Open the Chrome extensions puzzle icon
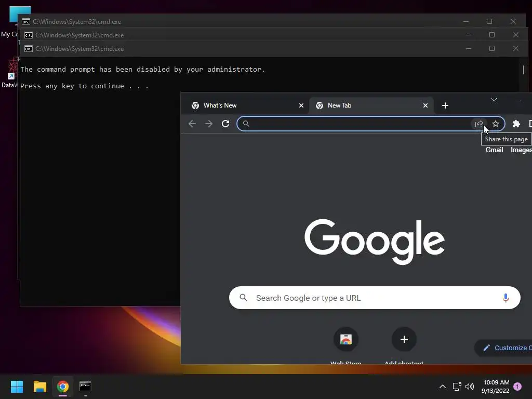 point(516,124)
